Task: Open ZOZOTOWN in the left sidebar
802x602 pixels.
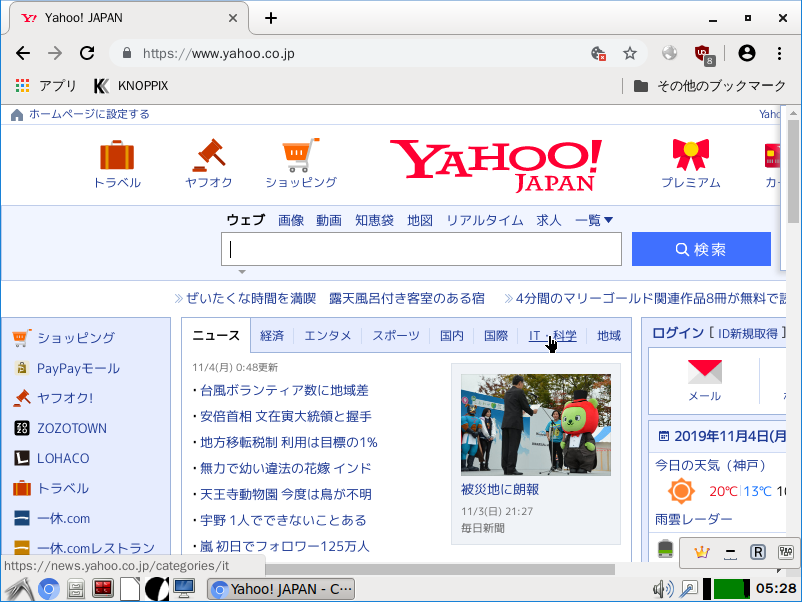Action: (72, 428)
